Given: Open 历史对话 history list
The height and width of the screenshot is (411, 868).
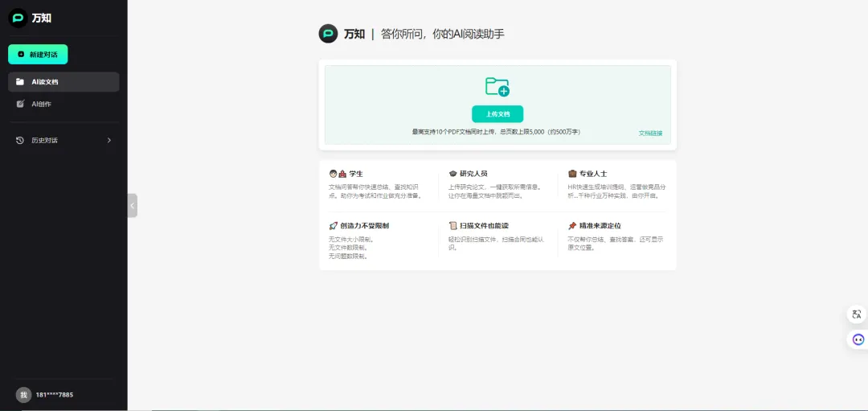Looking at the screenshot, I should (x=63, y=140).
